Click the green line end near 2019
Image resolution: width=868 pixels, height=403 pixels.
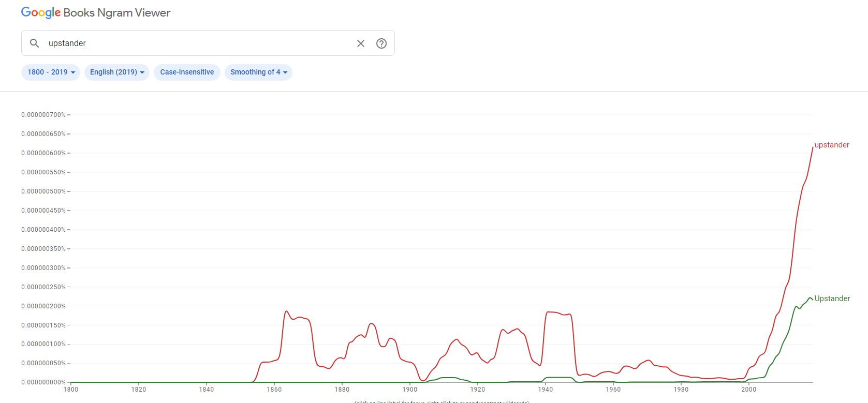(x=812, y=299)
